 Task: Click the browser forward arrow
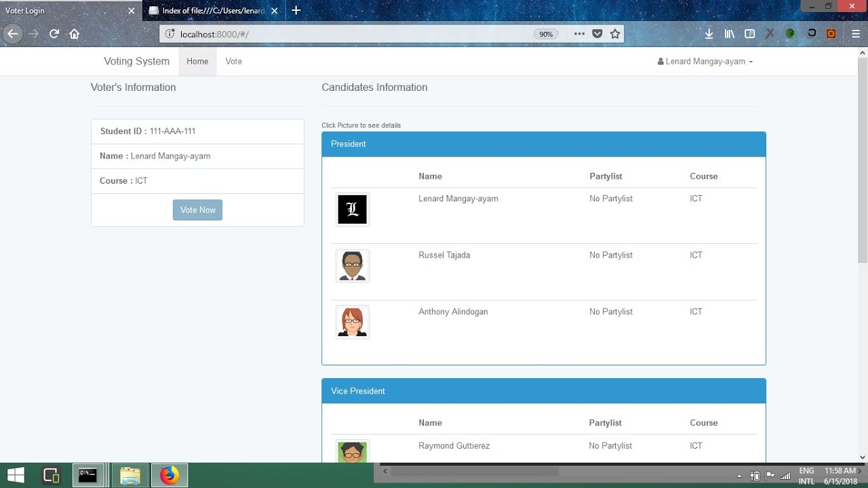[x=34, y=34]
